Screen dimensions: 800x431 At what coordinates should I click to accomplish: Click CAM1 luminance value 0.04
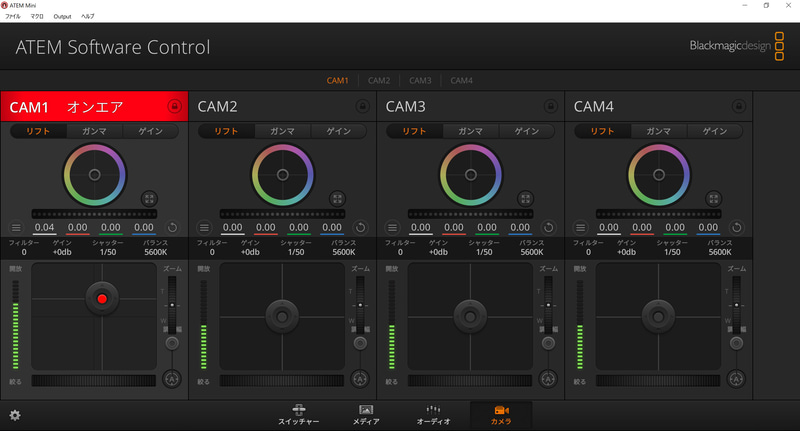[x=44, y=227]
